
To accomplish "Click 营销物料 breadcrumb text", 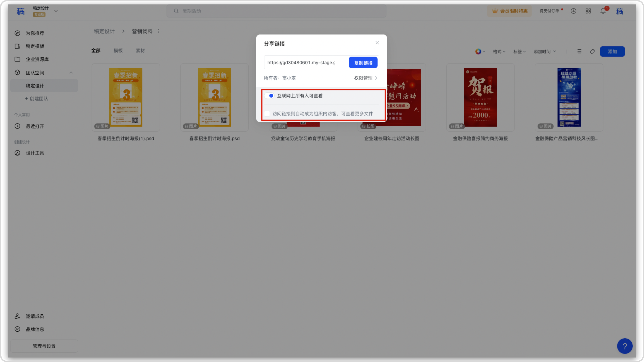I will click(x=142, y=31).
